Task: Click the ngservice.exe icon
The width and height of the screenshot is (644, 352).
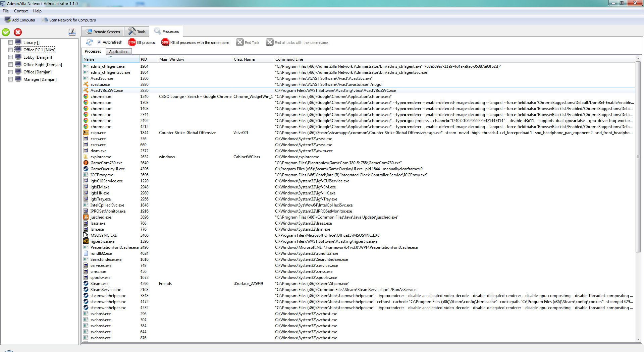Action: pyautogui.click(x=86, y=241)
